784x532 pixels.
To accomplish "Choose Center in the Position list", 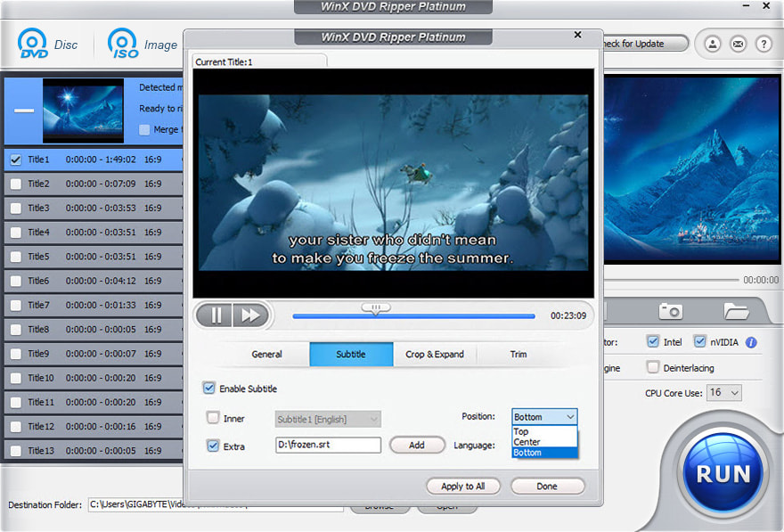I will pos(544,442).
